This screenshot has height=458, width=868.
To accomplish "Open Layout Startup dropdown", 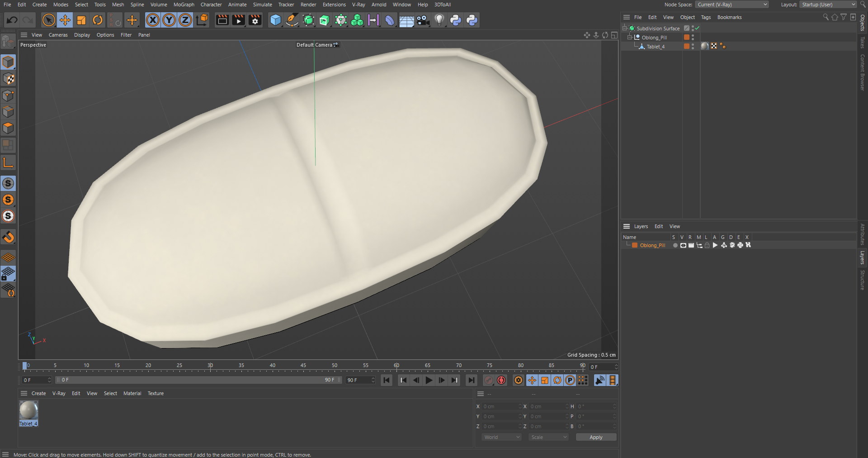I will (828, 5).
